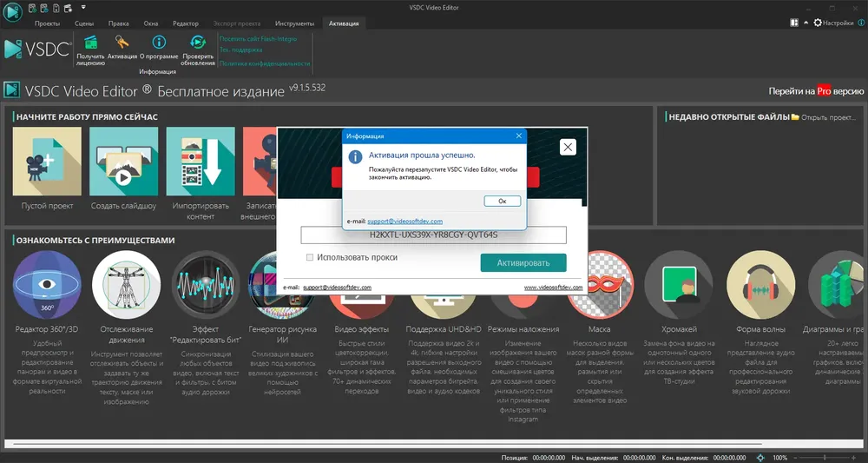Click Перейти на Pro версию
Image resolution: width=868 pixels, height=463 pixels.
[x=816, y=91]
